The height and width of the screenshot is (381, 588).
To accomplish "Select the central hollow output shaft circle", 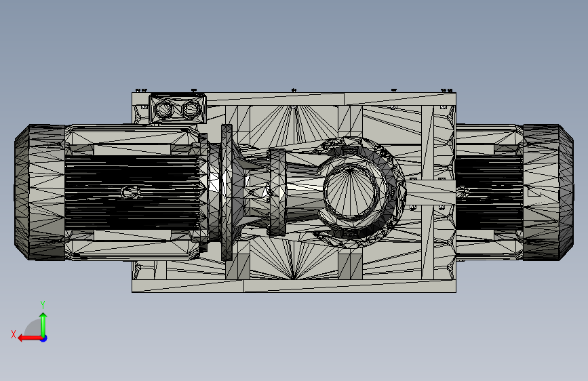I will tap(350, 191).
